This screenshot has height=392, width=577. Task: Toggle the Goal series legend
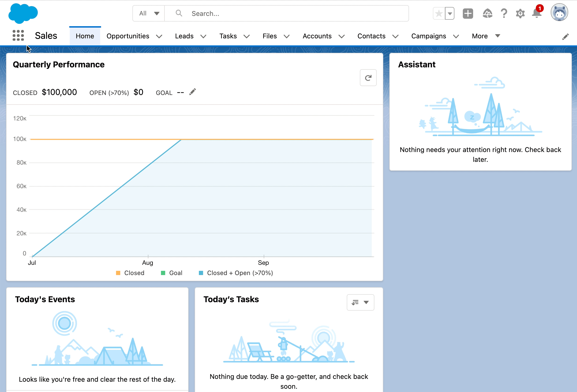pos(172,273)
